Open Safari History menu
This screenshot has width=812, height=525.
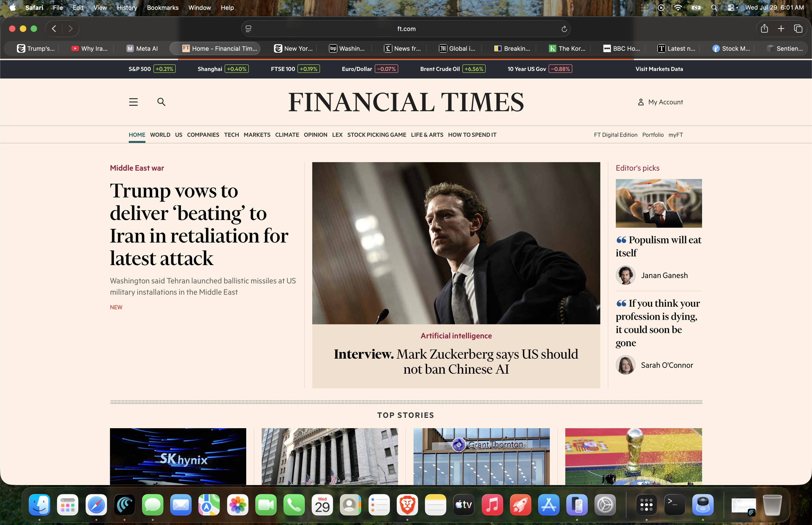tap(127, 7)
